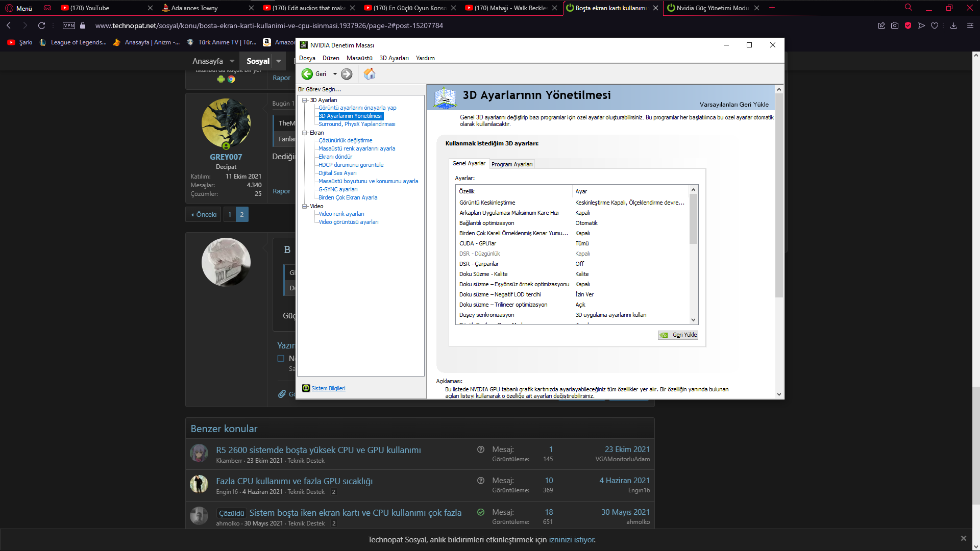Click the green Geri back arrow icon

click(307, 74)
